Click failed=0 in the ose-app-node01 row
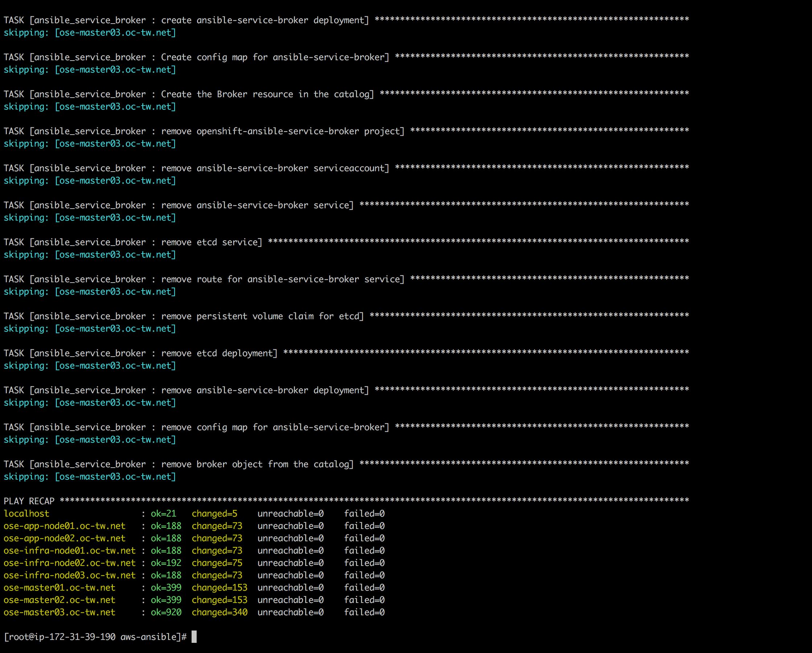 point(364,526)
